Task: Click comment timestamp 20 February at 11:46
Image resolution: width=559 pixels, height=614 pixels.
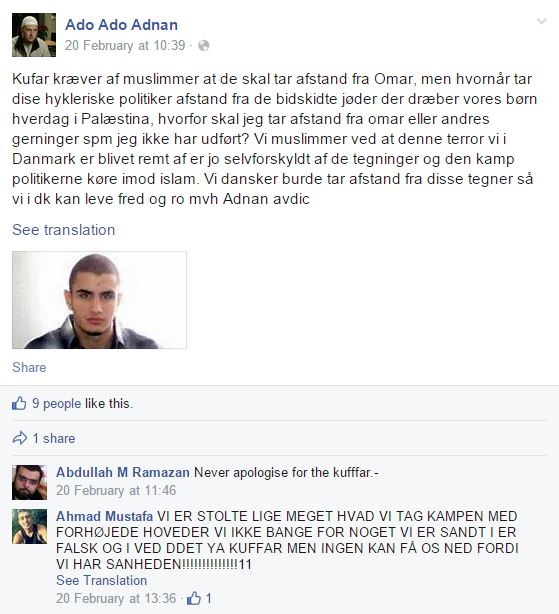Action: [116, 490]
